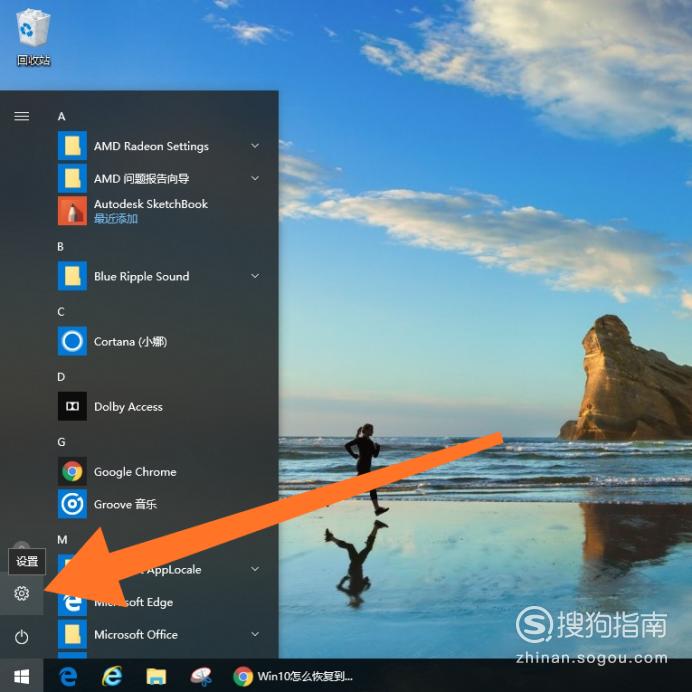
Task: Click the Autodesk SketchBook label
Action: tap(151, 204)
